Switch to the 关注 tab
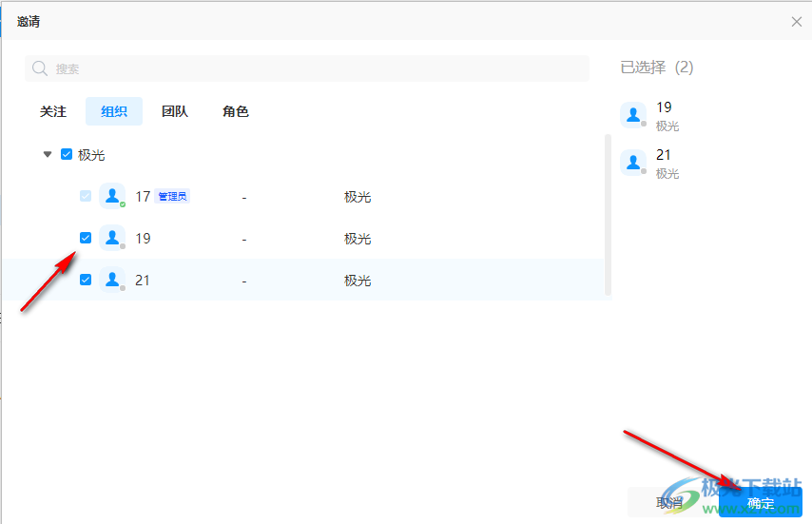This screenshot has width=812, height=524. (x=53, y=111)
